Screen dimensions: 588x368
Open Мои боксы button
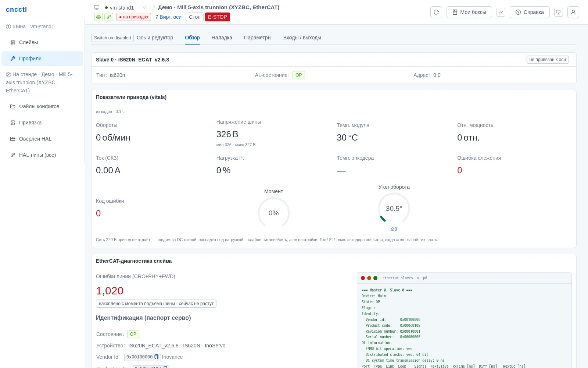pyautogui.click(x=469, y=12)
